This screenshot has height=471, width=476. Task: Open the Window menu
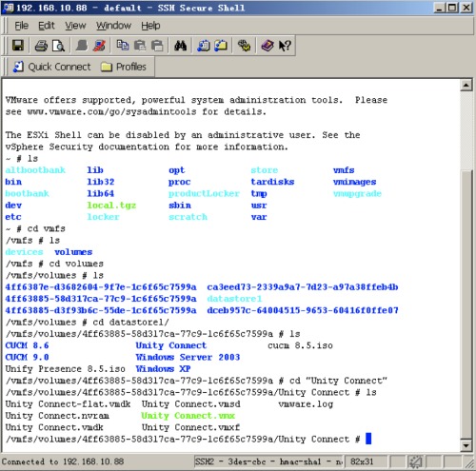click(113, 26)
